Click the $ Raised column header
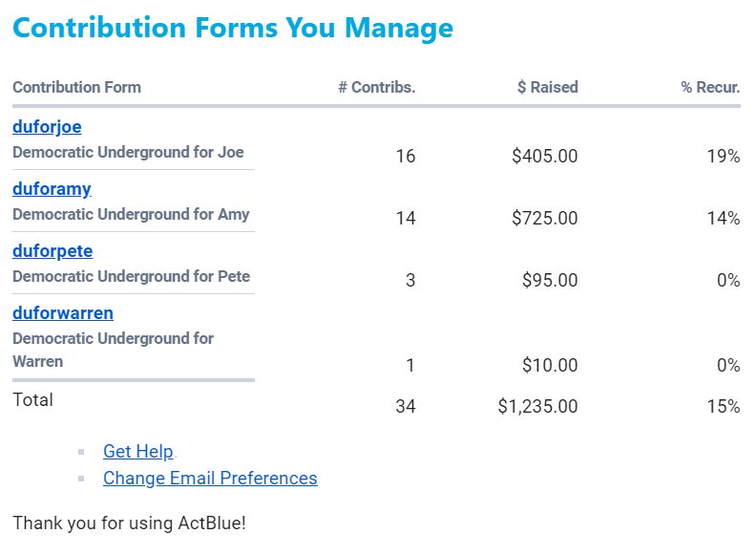Image resolution: width=756 pixels, height=555 pixels. tap(548, 87)
